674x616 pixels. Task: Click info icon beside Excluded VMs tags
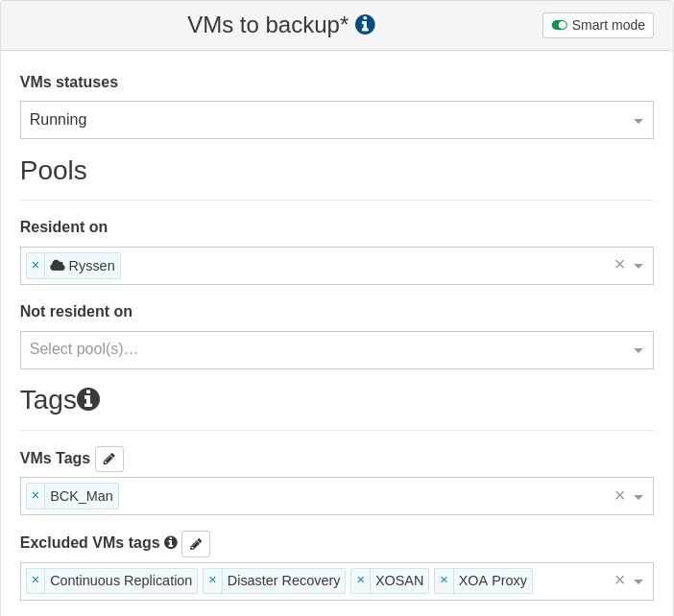point(171,543)
